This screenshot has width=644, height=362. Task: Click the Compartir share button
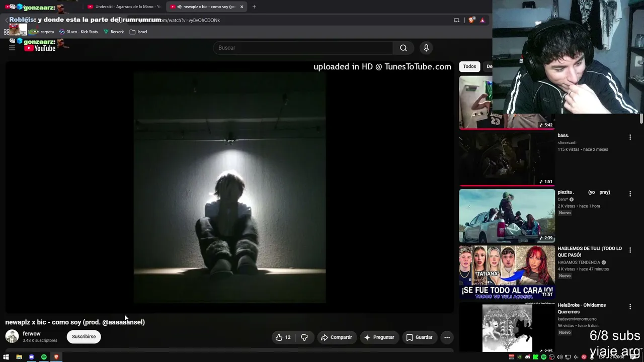(x=336, y=337)
